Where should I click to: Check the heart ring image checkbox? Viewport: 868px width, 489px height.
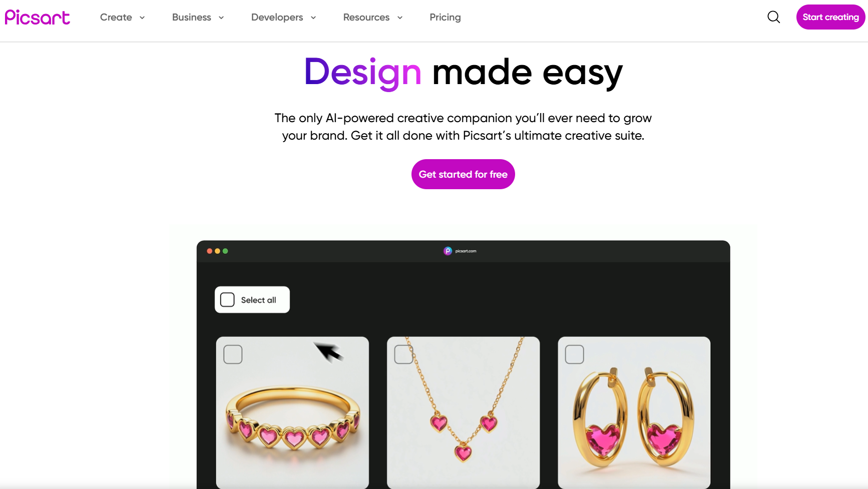pyautogui.click(x=233, y=354)
